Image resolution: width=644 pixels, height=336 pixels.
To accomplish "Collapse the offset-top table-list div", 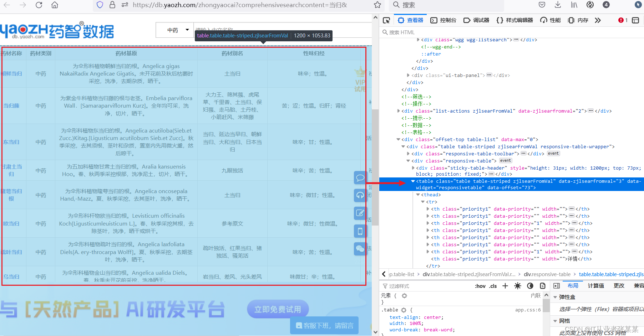I will tap(399, 139).
